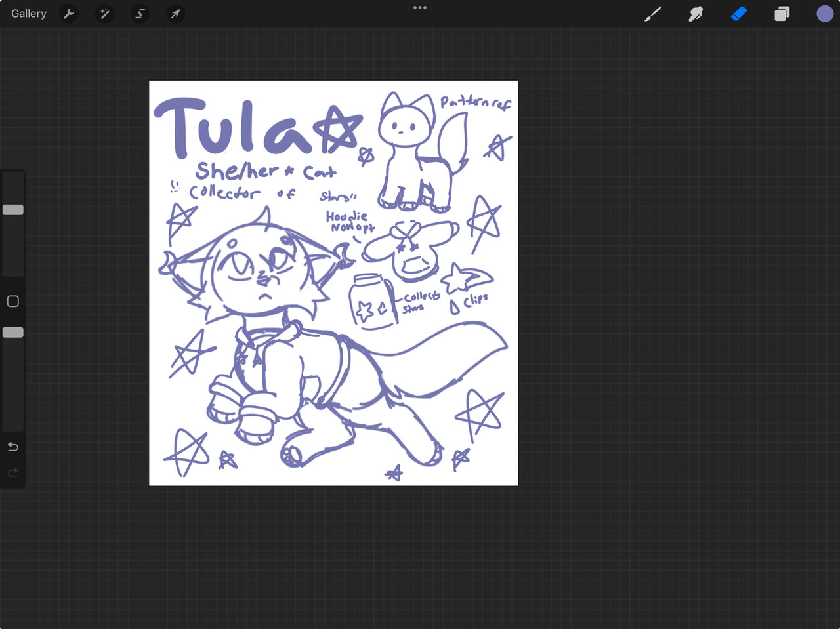Image resolution: width=840 pixels, height=629 pixels.
Task: Return to the Gallery
Action: click(x=29, y=14)
